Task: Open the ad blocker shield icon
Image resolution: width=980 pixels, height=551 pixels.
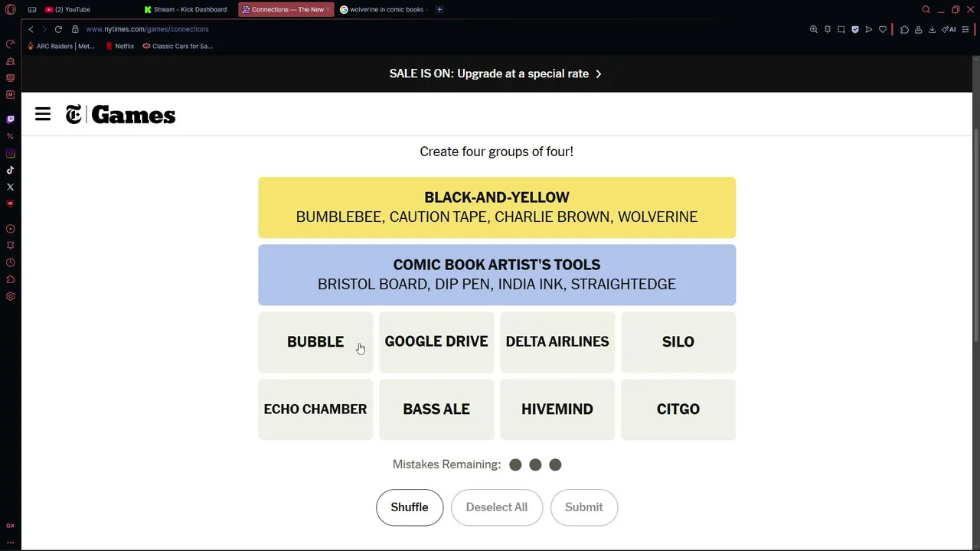Action: (855, 29)
